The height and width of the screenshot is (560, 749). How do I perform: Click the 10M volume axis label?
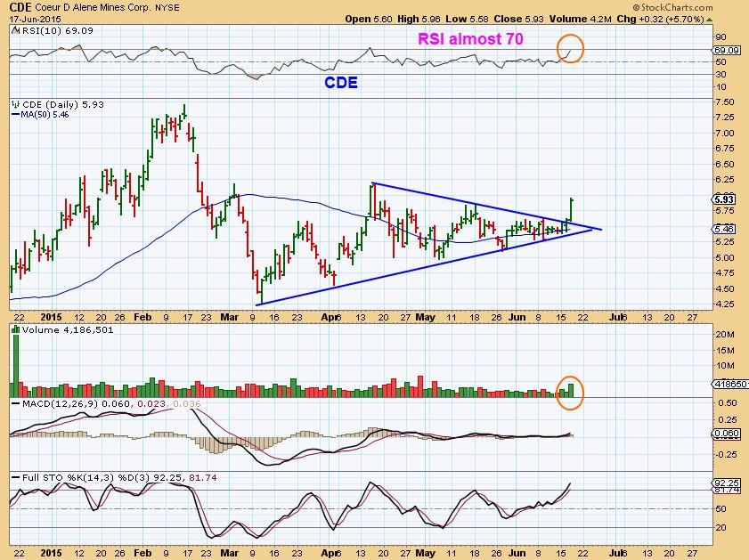pyautogui.click(x=725, y=366)
